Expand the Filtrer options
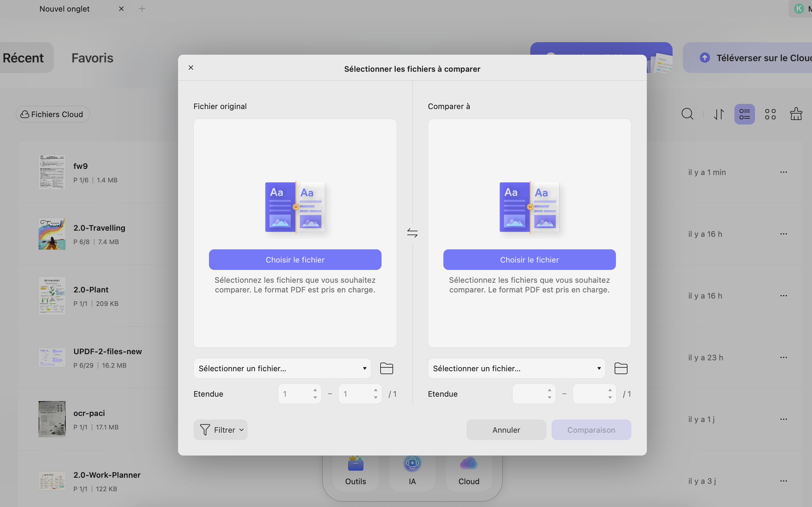 (221, 430)
